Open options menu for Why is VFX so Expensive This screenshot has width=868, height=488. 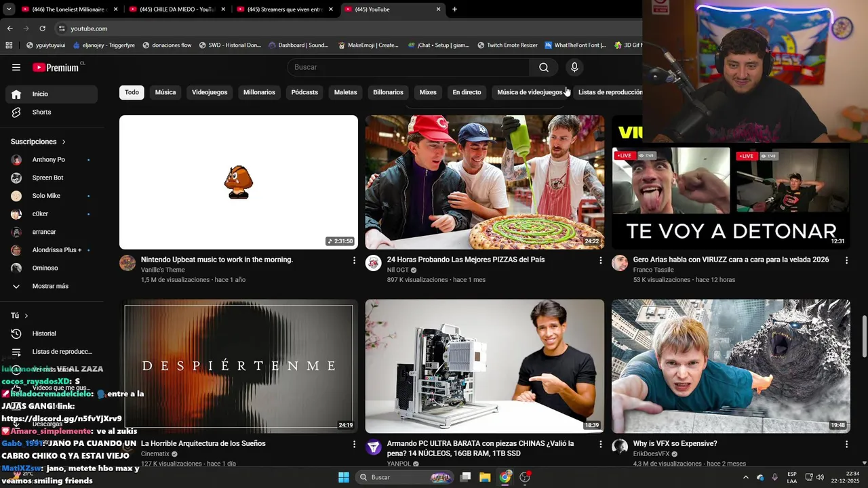846,444
